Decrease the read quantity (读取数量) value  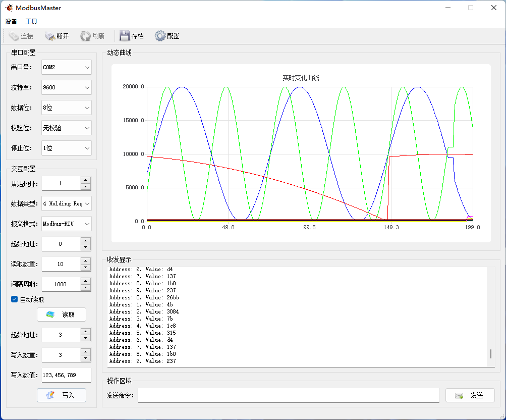(x=86, y=268)
